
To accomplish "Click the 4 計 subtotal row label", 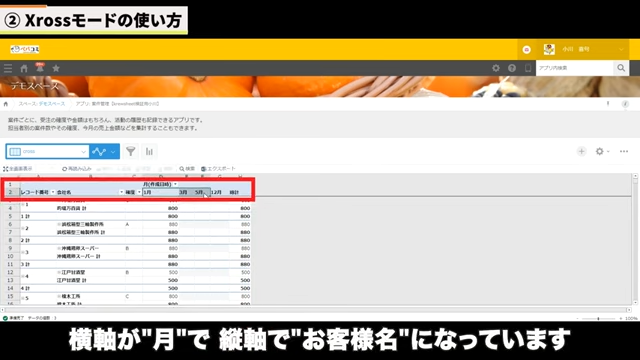I will point(25,288).
